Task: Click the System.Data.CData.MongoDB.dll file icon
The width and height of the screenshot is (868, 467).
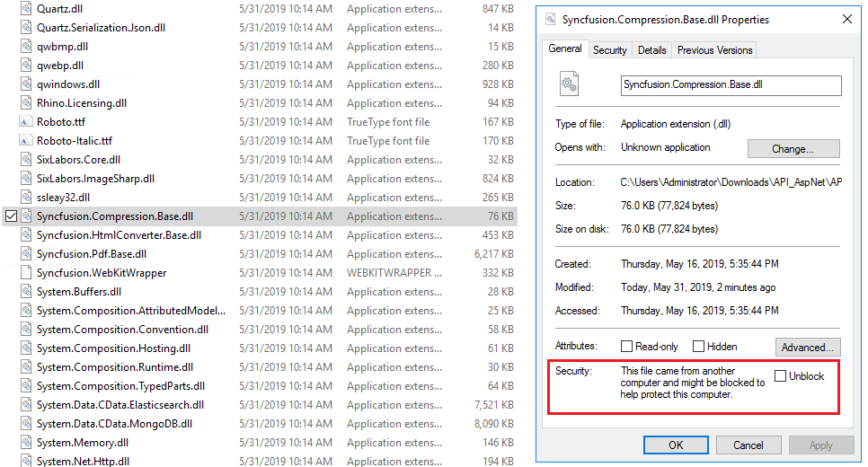Action: (26, 423)
